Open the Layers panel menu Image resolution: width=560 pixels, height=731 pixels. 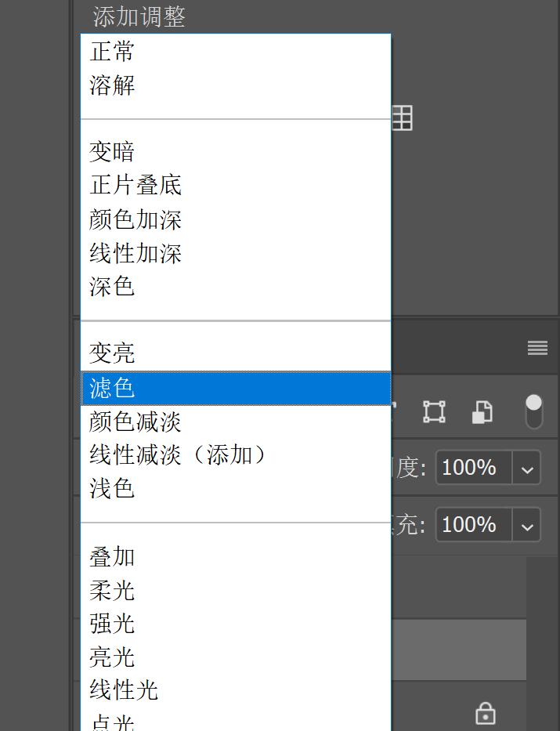(x=537, y=347)
